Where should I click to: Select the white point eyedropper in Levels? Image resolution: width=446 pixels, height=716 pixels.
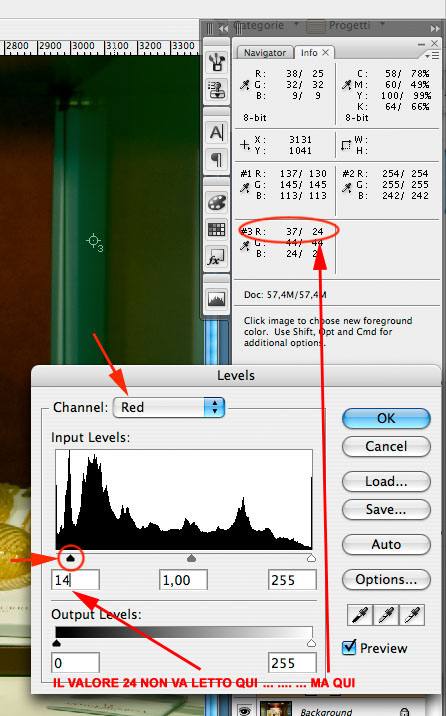(412, 615)
